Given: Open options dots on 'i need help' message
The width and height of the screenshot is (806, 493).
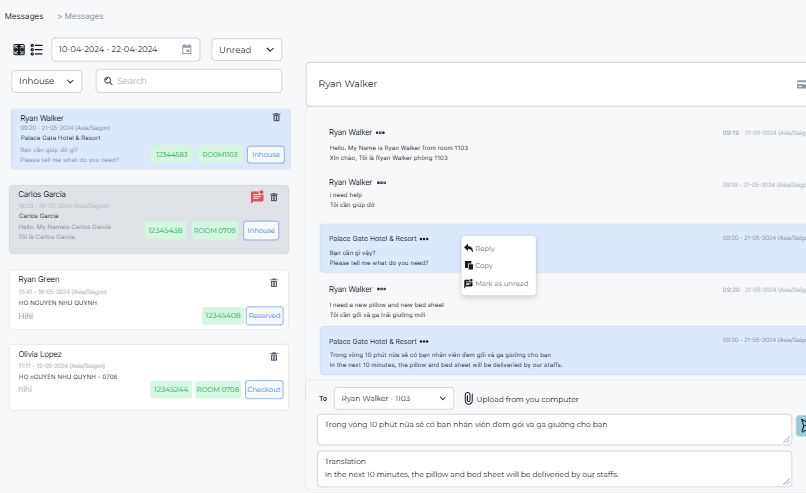Looking at the screenshot, I should [x=381, y=182].
